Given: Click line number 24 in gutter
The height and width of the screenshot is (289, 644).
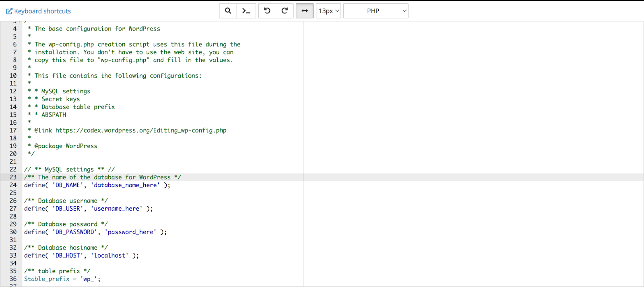Looking at the screenshot, I should tap(13, 185).
